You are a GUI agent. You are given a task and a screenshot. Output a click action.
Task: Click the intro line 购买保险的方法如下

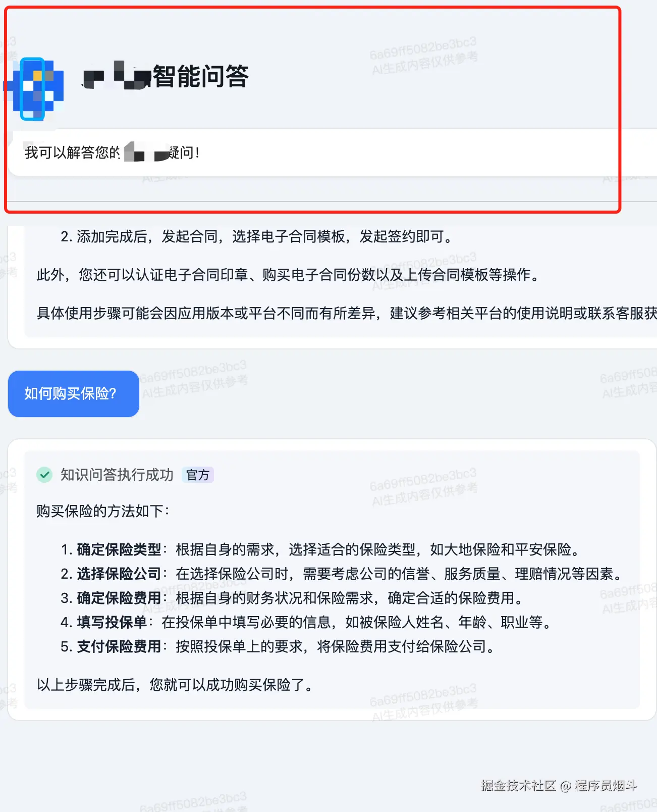tap(102, 511)
